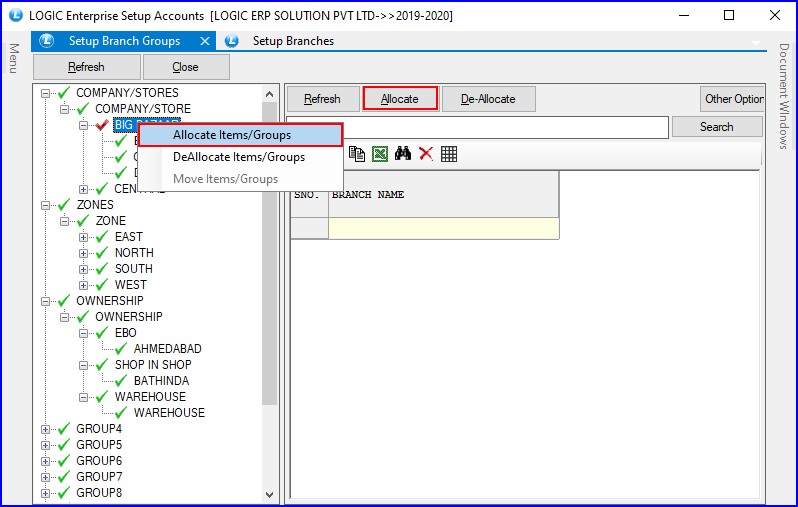Toggle check mark for EAST zone
This screenshot has width=798, height=507.
coord(102,237)
